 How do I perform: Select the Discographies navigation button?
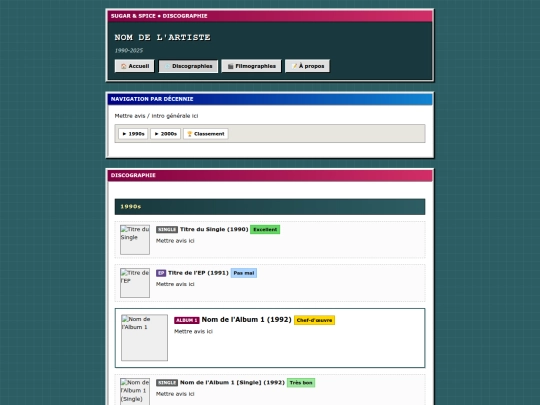click(x=188, y=66)
